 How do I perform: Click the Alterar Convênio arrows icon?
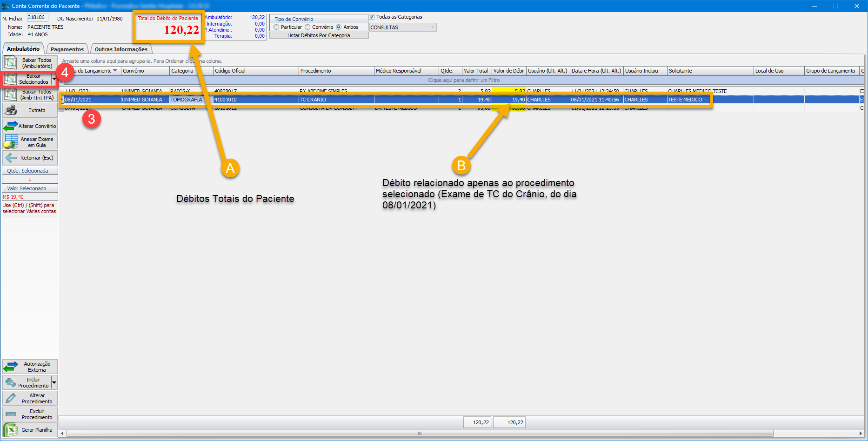10,126
